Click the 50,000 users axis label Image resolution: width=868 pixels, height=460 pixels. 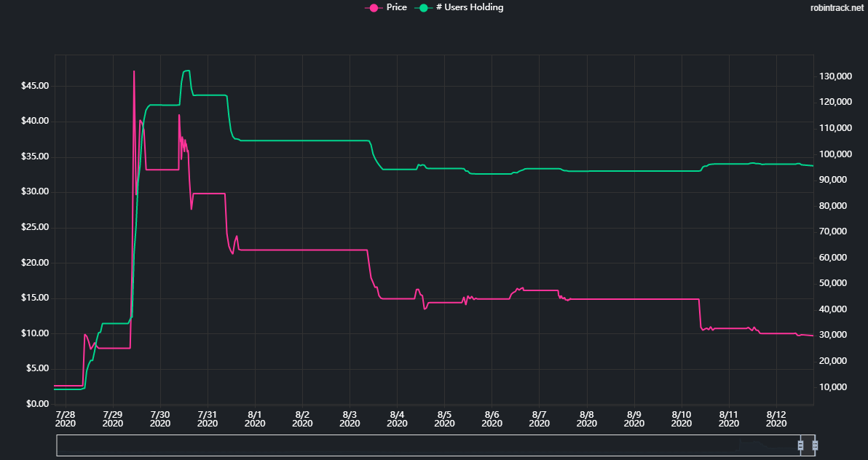[x=835, y=283]
